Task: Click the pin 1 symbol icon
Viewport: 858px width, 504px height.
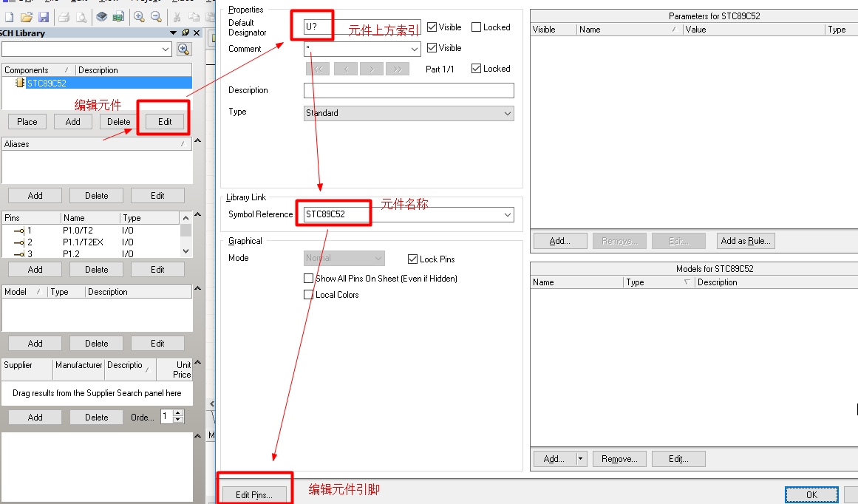Action: (19, 231)
